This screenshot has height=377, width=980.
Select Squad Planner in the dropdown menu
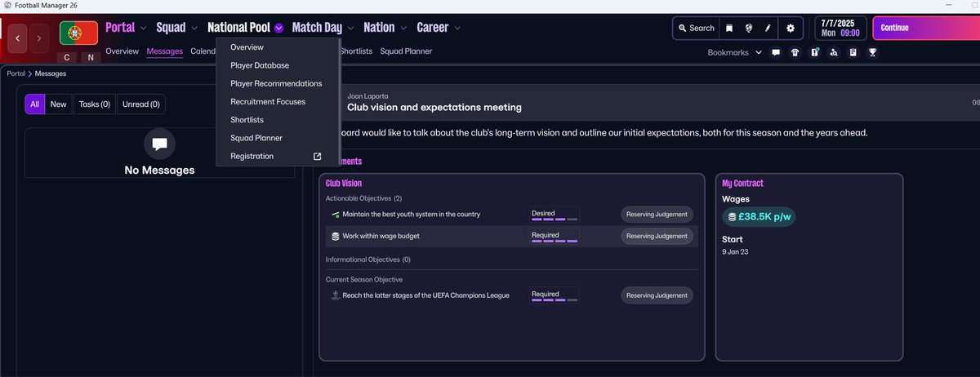pos(278,138)
